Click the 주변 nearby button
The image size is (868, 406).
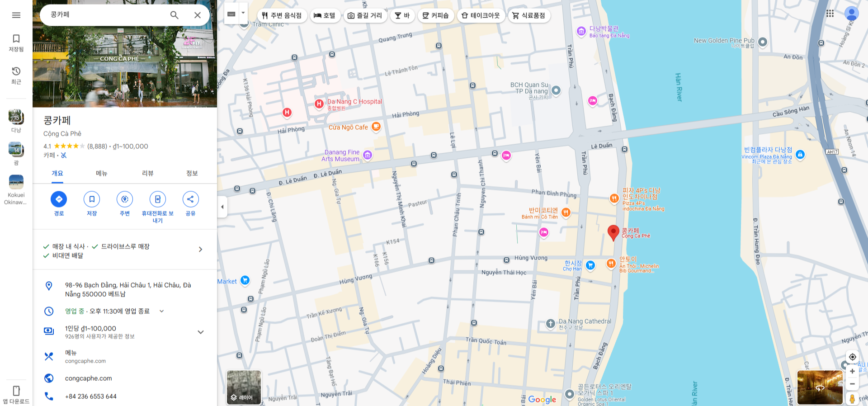125,199
